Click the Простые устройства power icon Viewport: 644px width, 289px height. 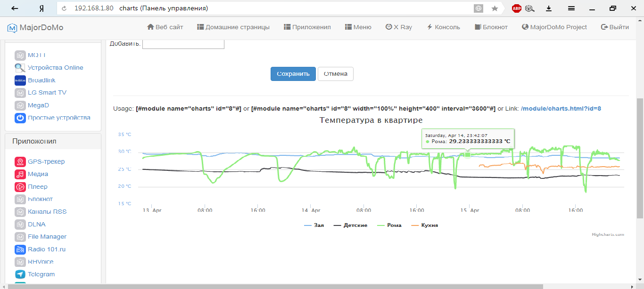(20, 118)
